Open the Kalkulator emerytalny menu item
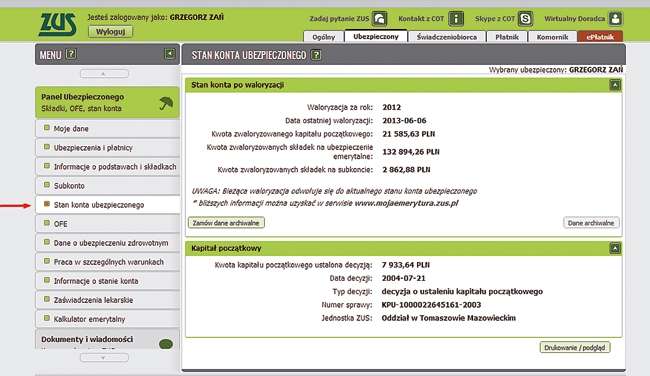This screenshot has height=376, width=650. point(107,320)
